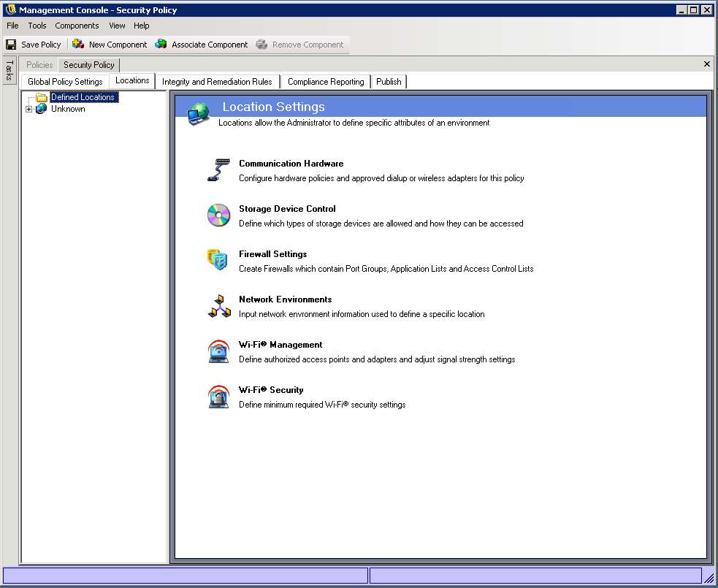Open Integrity and Remediation Rules tab

click(x=217, y=82)
